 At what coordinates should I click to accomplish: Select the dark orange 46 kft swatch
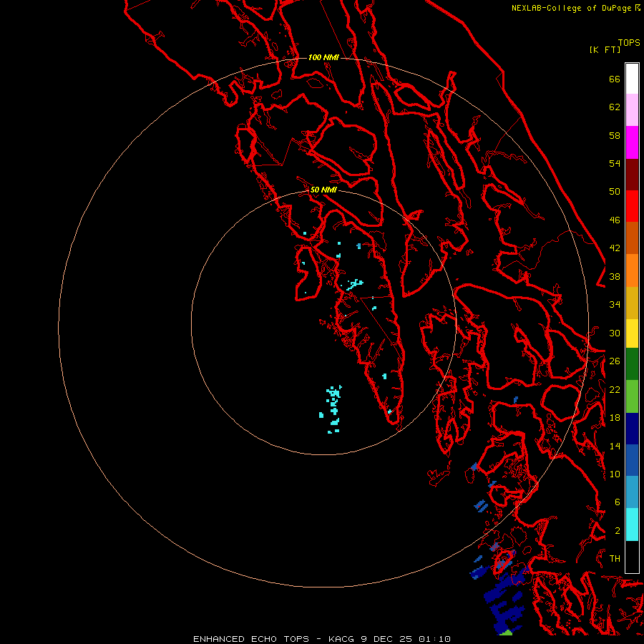click(632, 238)
